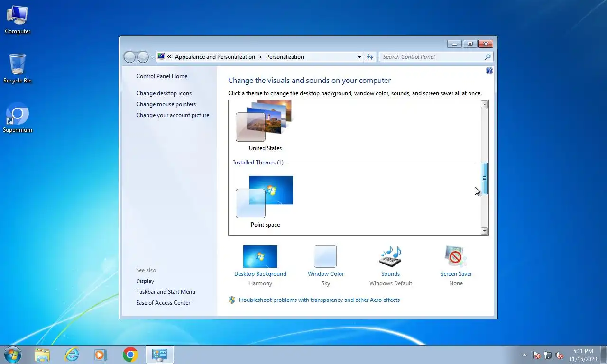
Task: Open Taskbar and Start Menu link
Action: pos(166,292)
